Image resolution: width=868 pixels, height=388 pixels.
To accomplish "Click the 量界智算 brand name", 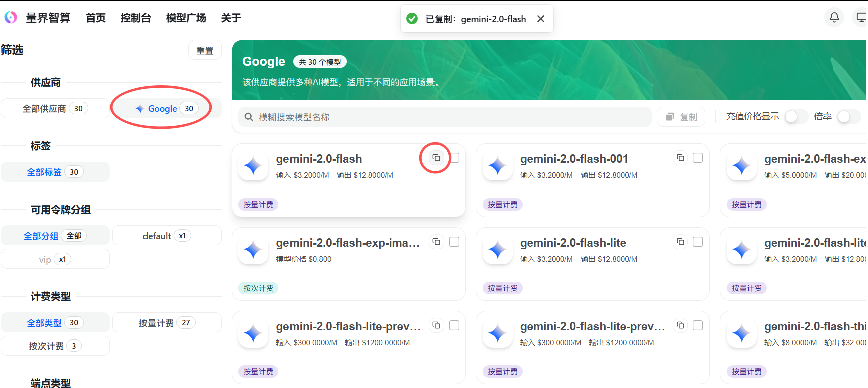I will pos(48,18).
